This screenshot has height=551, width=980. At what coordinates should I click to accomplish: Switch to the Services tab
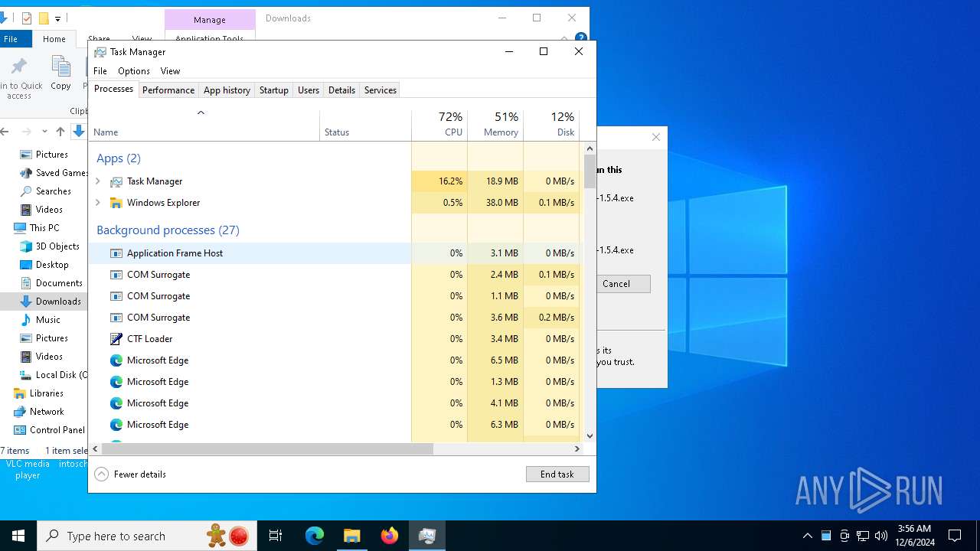point(381,90)
